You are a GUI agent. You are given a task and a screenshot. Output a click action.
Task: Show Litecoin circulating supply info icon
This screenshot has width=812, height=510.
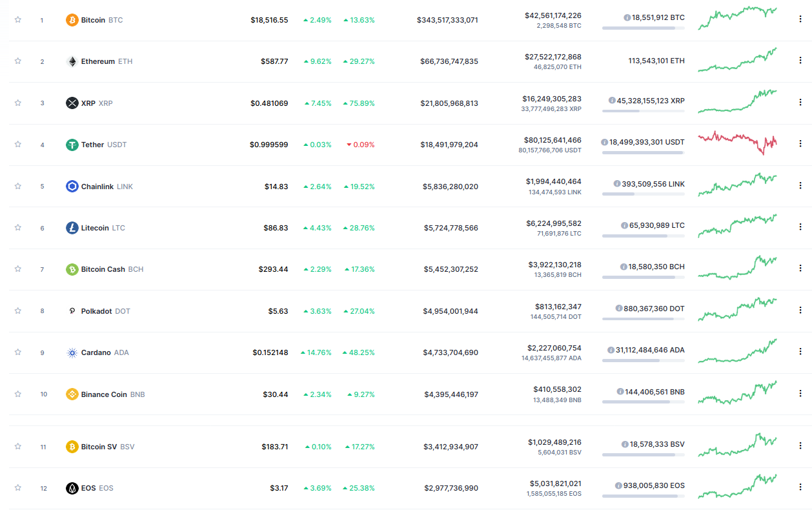click(624, 225)
